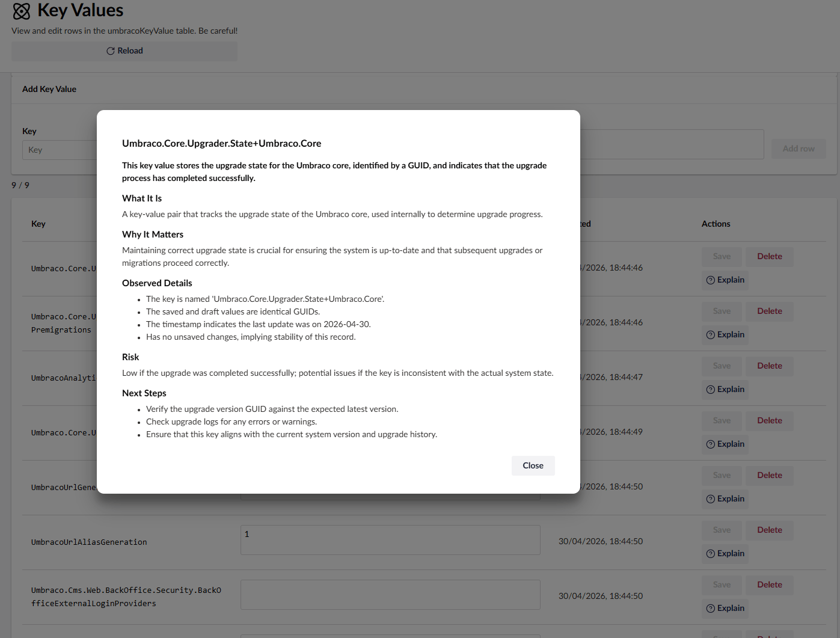The height and width of the screenshot is (638, 840).
Task: Delete the UmbracoUrlGene key row
Action: click(x=770, y=475)
